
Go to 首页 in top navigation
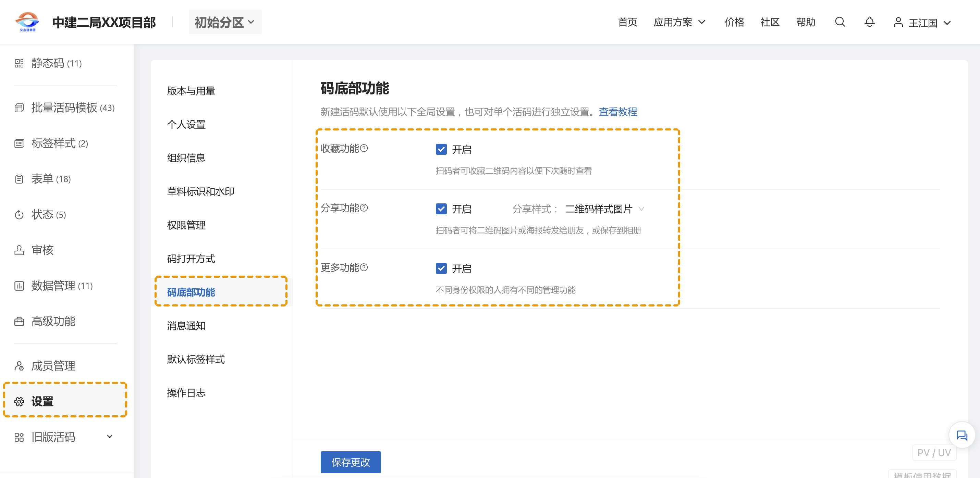point(627,22)
